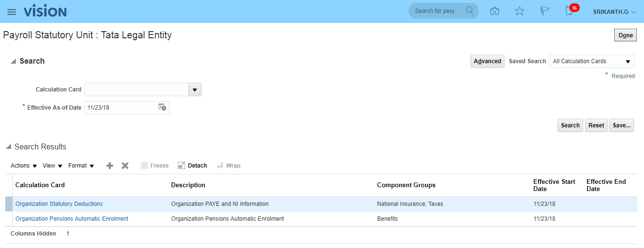Collapse the Search Results section
Screen dimensions: 644x248
(9, 147)
